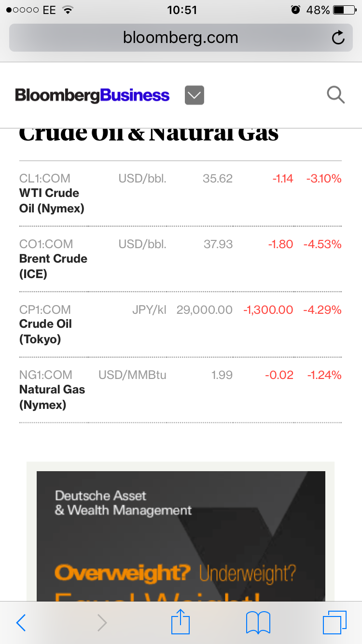Image resolution: width=362 pixels, height=644 pixels.
Task: Open the Crude Oil (Tokyo) quote
Action: point(45,332)
